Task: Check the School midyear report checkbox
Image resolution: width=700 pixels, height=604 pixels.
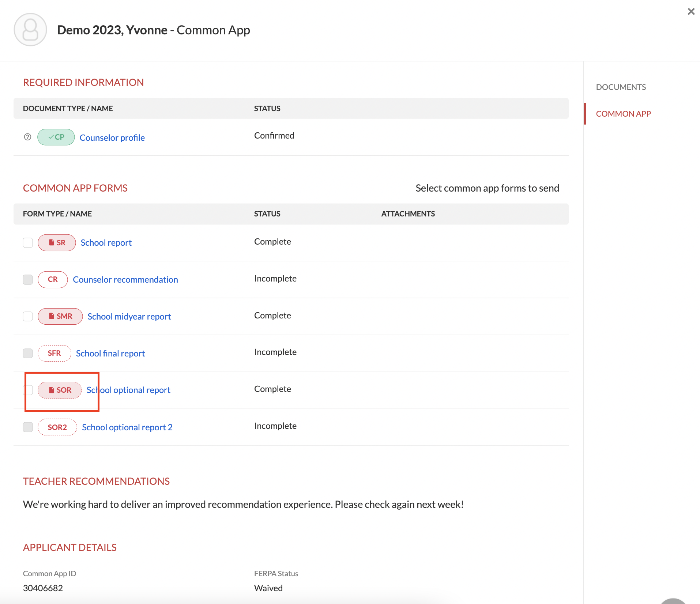Action: (28, 316)
